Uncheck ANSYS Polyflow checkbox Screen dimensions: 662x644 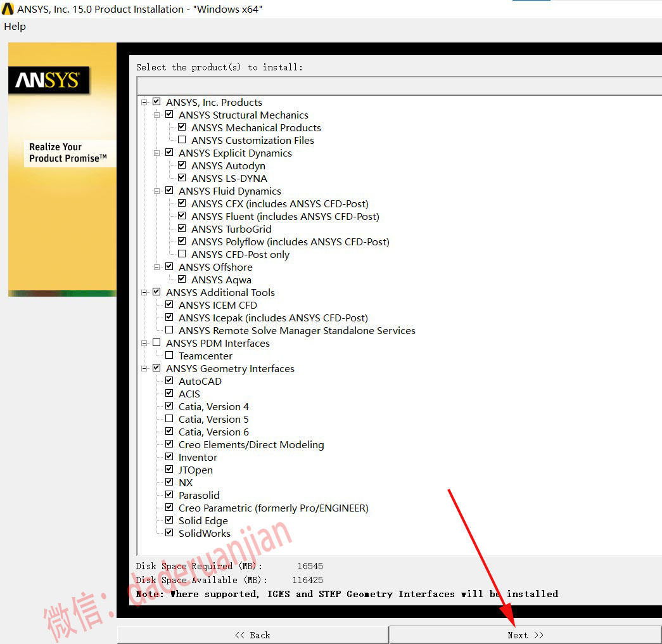tap(182, 241)
